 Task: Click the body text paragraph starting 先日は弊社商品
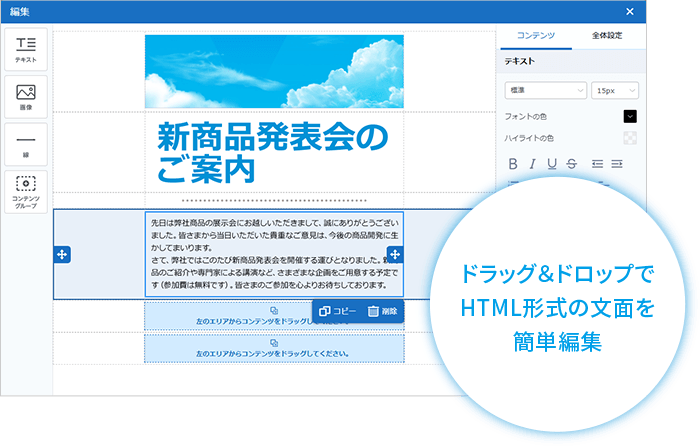[274, 254]
